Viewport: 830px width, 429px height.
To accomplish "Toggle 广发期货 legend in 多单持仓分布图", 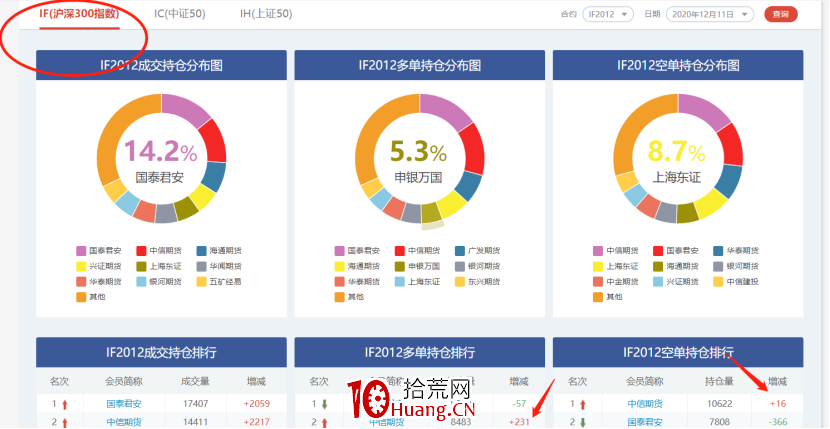I will [477, 251].
